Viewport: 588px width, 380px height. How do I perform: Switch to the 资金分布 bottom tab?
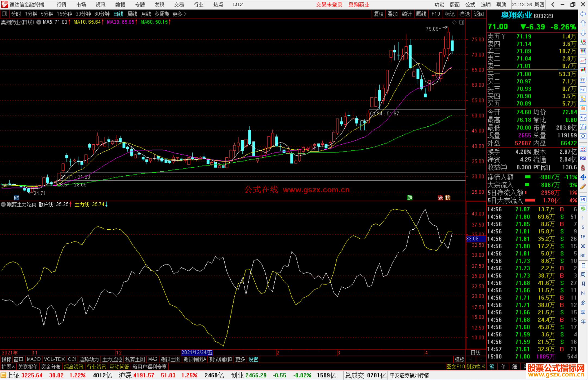click(x=51, y=367)
